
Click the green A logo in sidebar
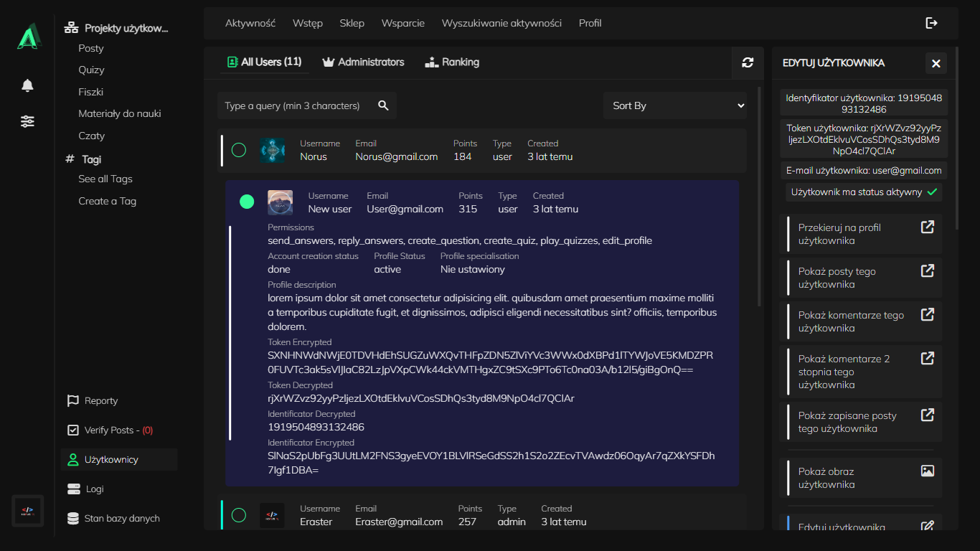tap(27, 36)
